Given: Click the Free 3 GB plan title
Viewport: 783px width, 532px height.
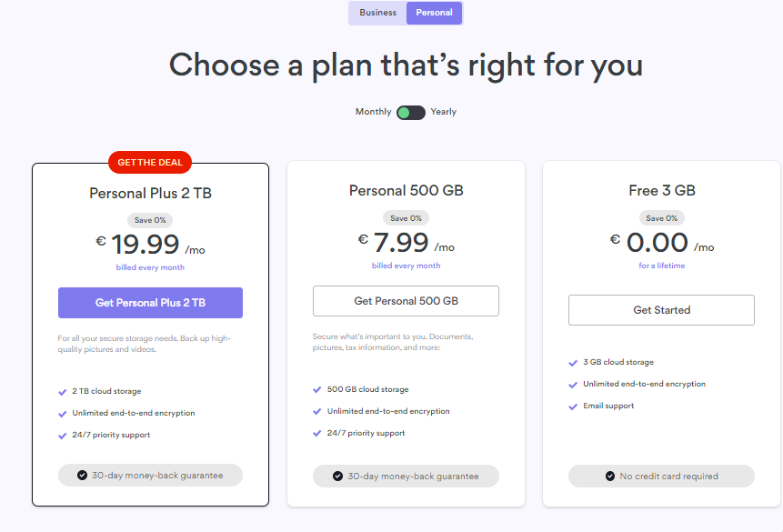Looking at the screenshot, I should (662, 190).
